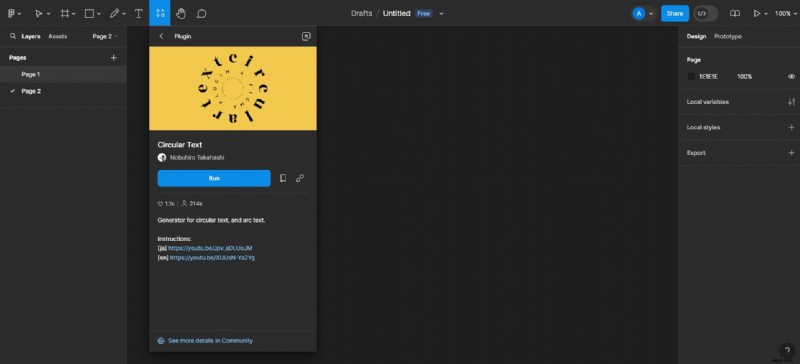The width and height of the screenshot is (800, 364).
Task: Expand the Pen tool dropdown arrow
Action: pyautogui.click(x=124, y=14)
